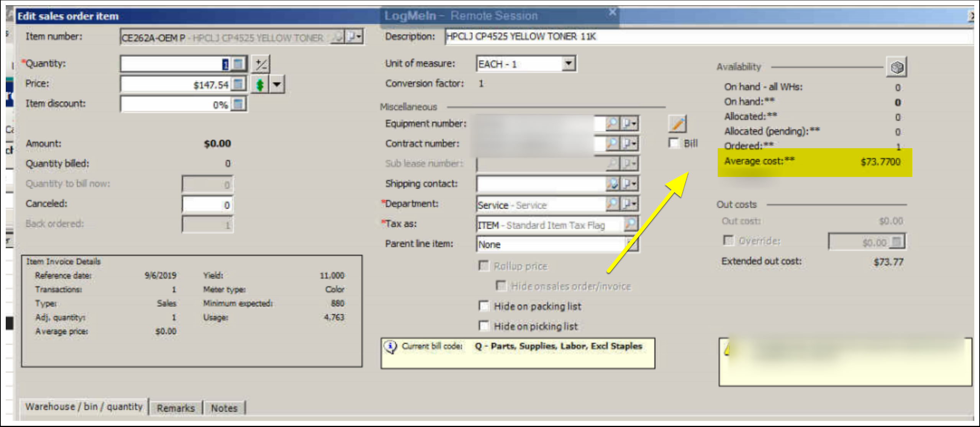Enable Hide on picking list checkbox
The image size is (980, 427).
[x=484, y=326]
